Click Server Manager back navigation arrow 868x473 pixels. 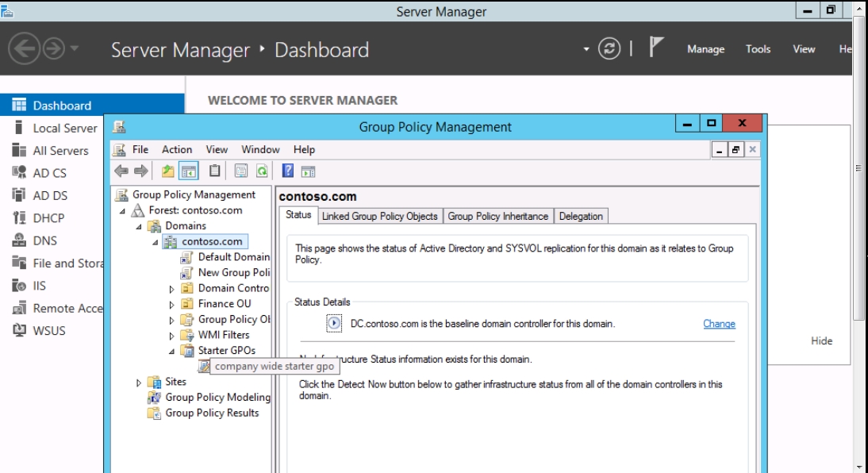pyautogui.click(x=24, y=48)
